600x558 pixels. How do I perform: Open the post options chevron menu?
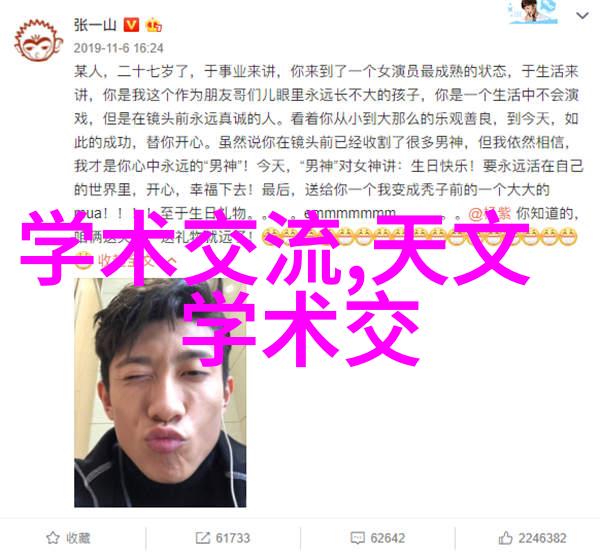tap(582, 16)
